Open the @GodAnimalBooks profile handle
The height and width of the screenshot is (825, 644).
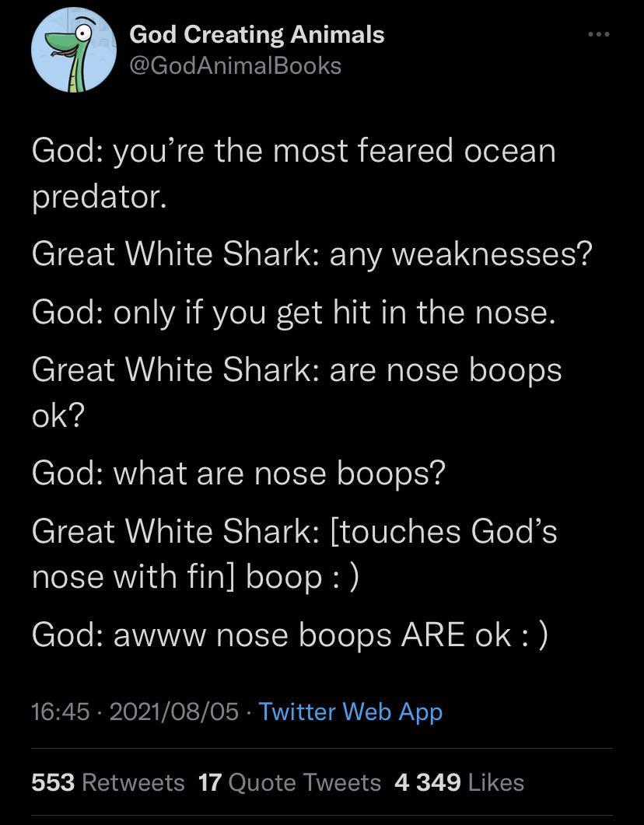point(233,66)
